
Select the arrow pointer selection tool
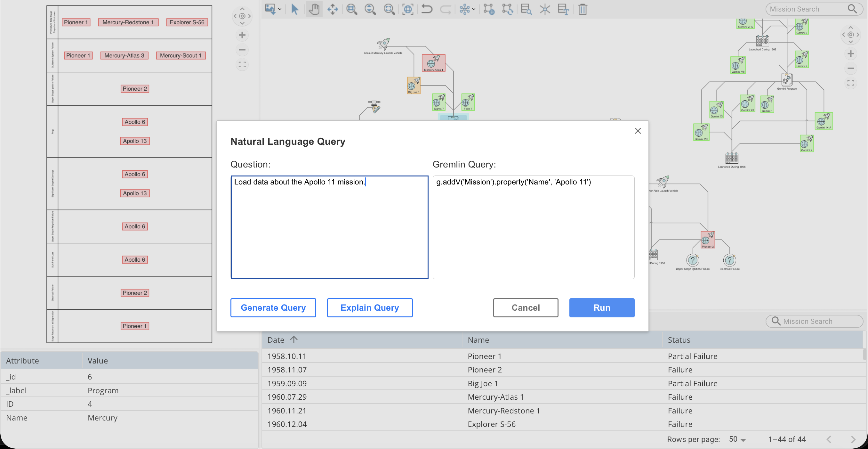coord(295,9)
